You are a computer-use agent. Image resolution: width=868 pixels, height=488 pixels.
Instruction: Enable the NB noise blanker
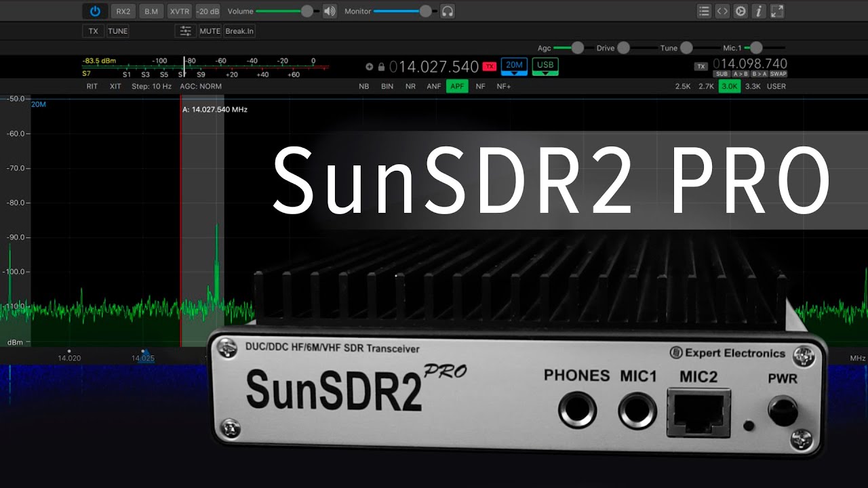point(364,87)
